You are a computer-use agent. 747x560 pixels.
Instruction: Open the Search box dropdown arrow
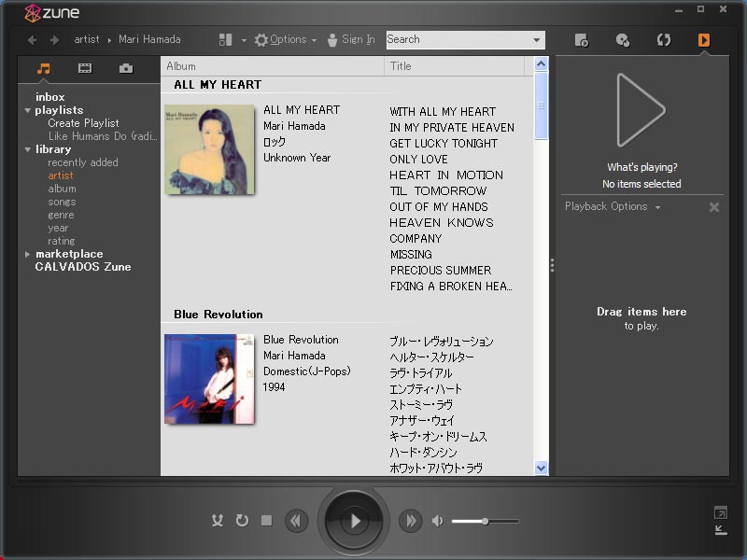(537, 39)
